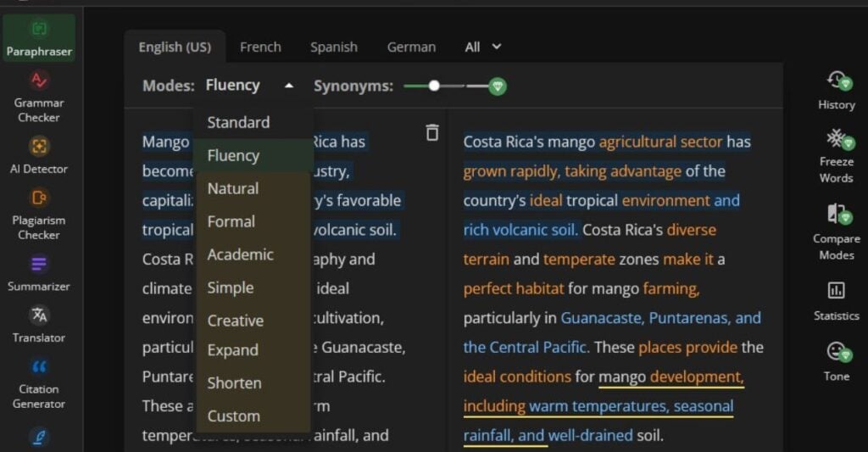Switch to the Spanish language tab

tap(333, 47)
